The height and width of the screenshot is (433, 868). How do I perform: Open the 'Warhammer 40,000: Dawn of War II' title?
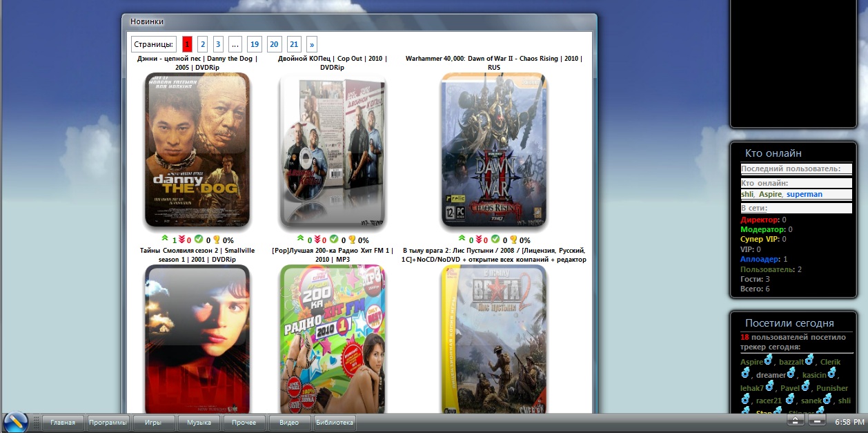(x=494, y=63)
